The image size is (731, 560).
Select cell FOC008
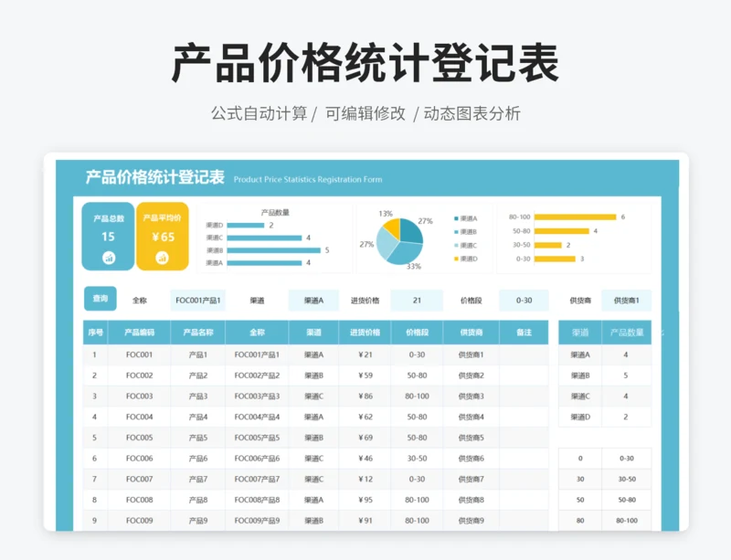pyautogui.click(x=139, y=500)
